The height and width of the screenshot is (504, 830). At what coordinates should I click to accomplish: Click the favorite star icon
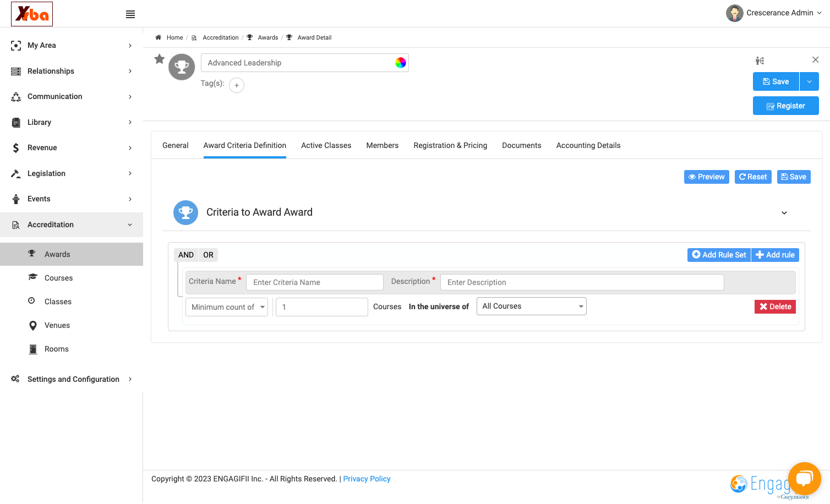(160, 59)
